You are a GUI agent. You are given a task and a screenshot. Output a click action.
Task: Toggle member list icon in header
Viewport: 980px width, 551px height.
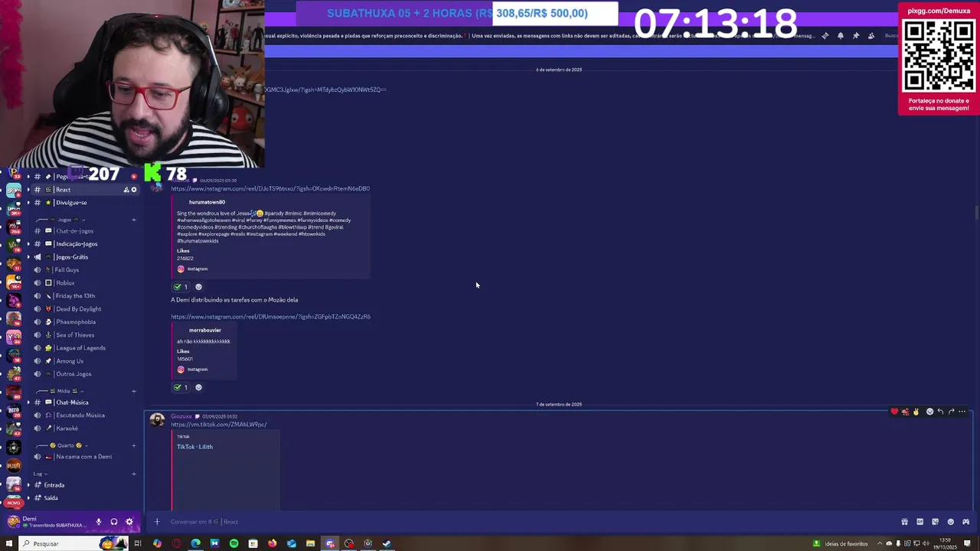point(871,36)
